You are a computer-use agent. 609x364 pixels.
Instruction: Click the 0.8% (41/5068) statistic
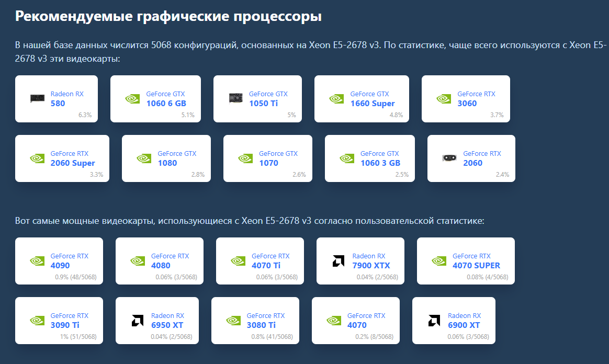point(272,337)
